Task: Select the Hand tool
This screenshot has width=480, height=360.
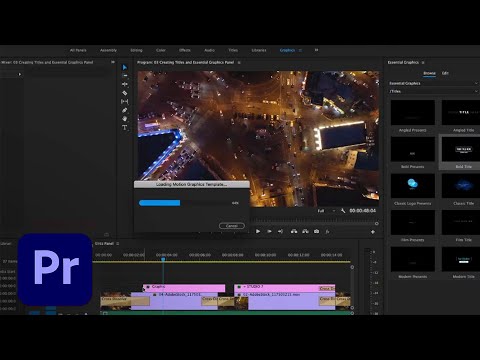Action: pos(125,119)
